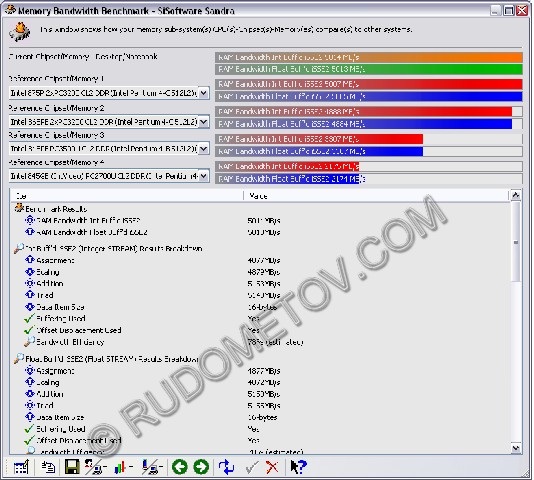The image size is (534, 480).
Task: Select the Intel 865PE combo box for Reference 2
Action: pos(109,121)
